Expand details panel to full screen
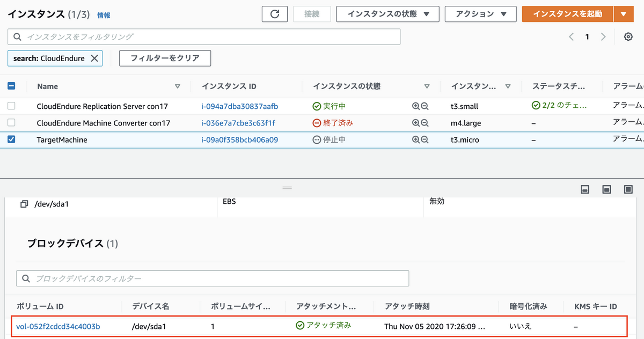Screen dimensions: 644x339 point(628,189)
